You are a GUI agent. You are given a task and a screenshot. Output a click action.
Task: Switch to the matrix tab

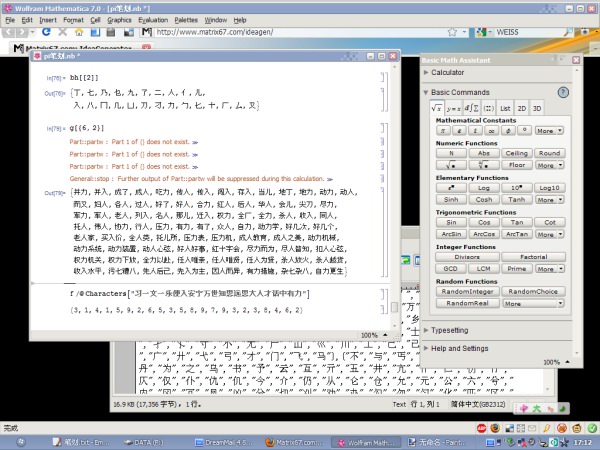pos(489,108)
